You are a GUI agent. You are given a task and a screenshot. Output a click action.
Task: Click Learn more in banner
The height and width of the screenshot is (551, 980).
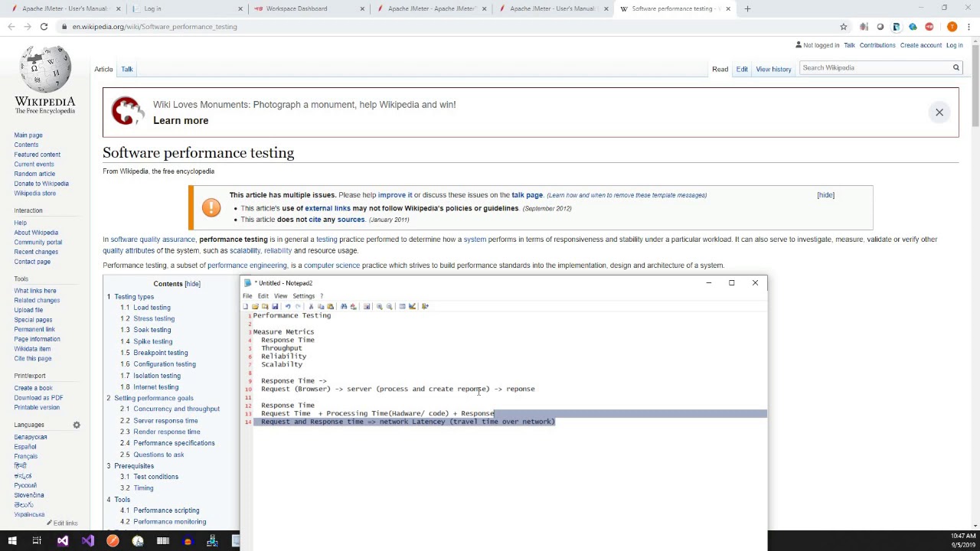tap(181, 121)
